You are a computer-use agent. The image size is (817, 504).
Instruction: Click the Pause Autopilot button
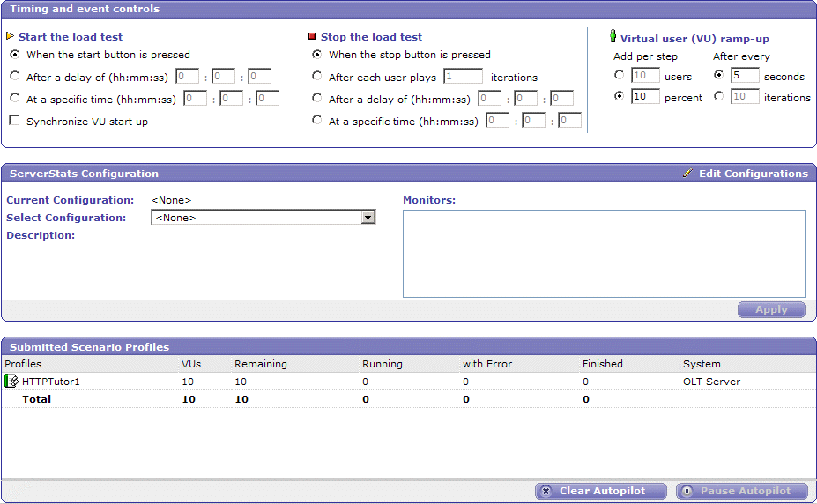(x=742, y=491)
